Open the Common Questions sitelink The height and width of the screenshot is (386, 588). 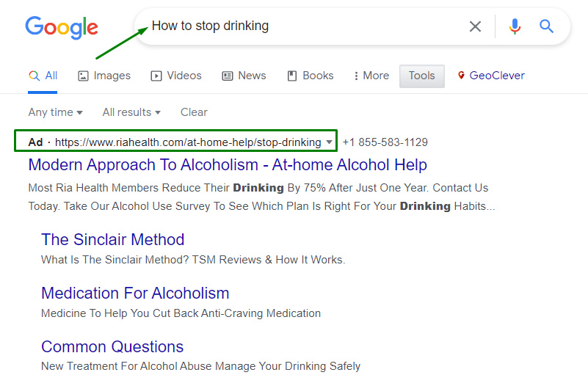coord(112,346)
